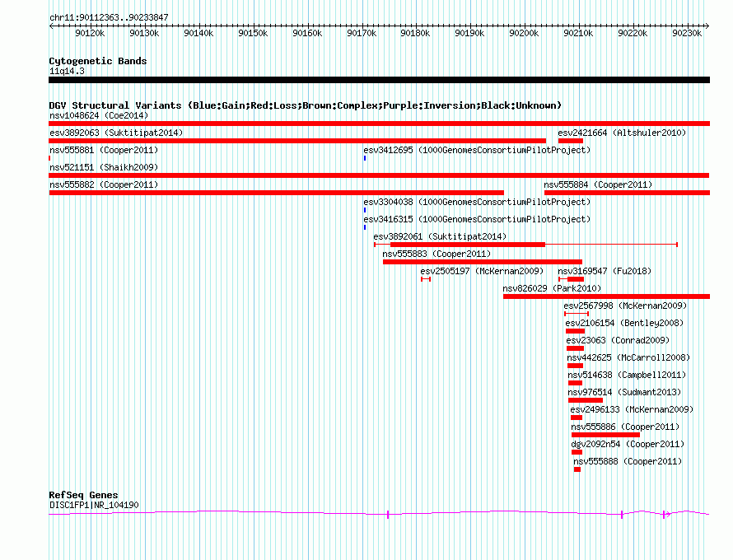
Task: Select dgv2092n54 (Cooper2011) label
Action: [628, 444]
